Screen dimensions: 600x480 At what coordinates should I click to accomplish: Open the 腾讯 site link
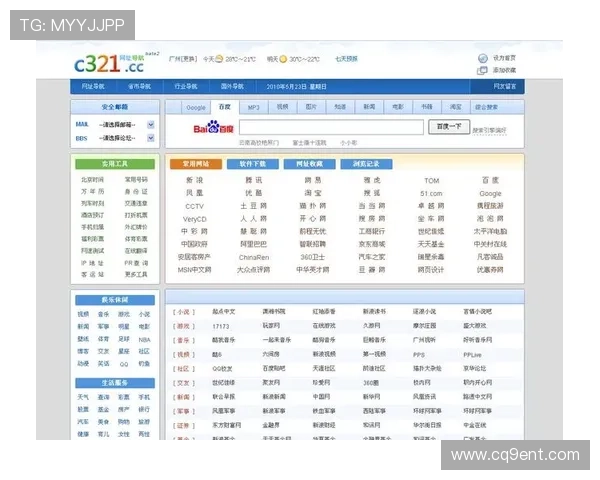tap(254, 180)
